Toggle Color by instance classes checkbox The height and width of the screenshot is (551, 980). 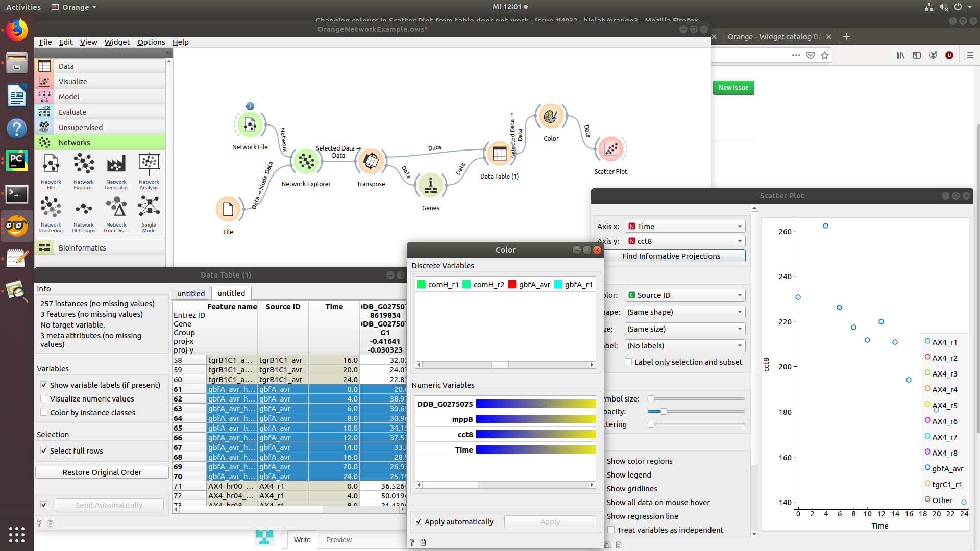(44, 413)
